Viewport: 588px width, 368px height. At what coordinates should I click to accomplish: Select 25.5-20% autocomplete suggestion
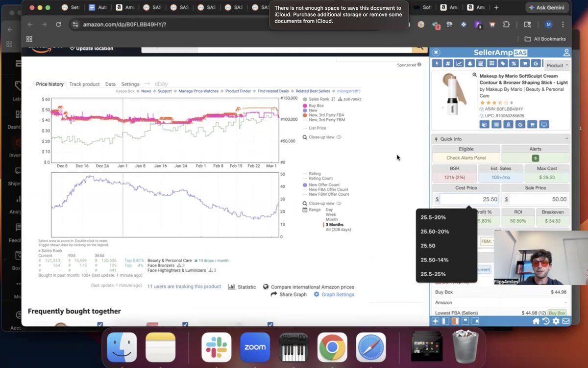446,217
